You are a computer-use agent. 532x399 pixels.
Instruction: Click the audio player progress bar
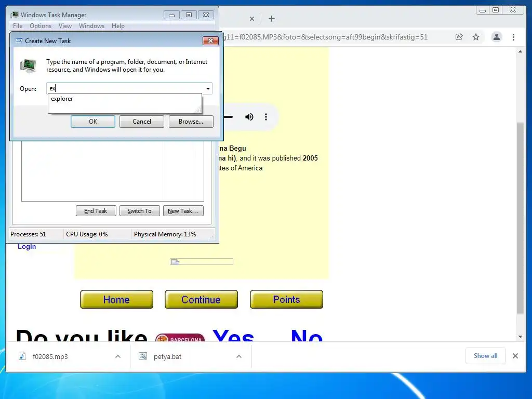point(229,117)
